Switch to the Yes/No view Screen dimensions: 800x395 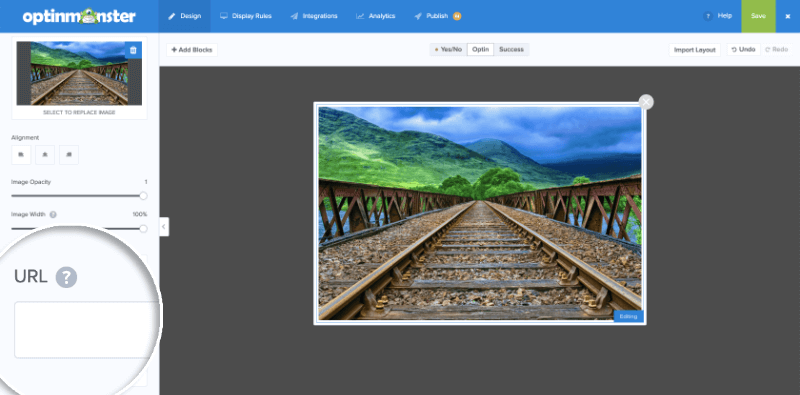pyautogui.click(x=448, y=50)
